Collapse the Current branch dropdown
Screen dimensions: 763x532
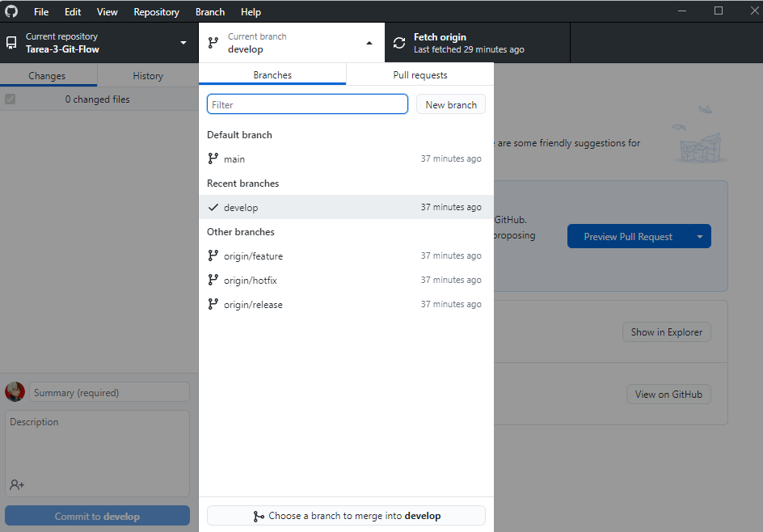point(292,43)
